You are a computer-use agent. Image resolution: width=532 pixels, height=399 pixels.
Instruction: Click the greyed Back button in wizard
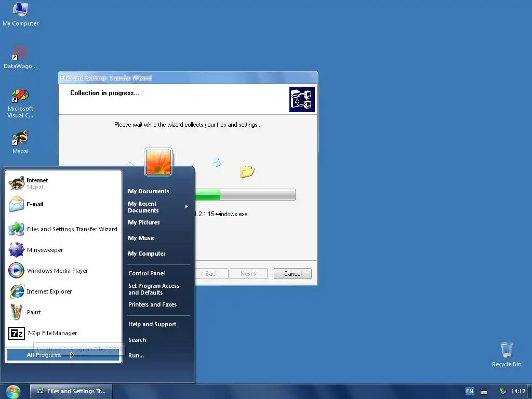point(212,274)
